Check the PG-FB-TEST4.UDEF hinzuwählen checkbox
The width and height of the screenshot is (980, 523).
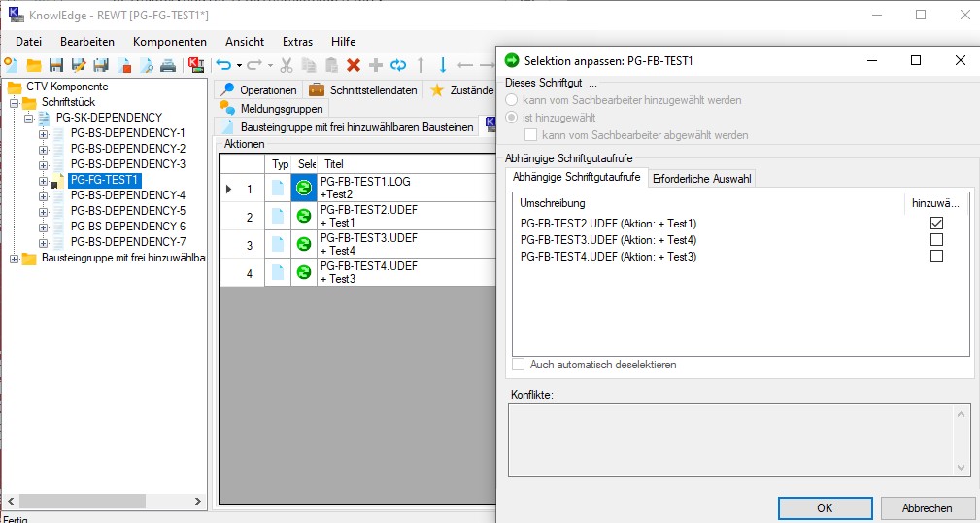[x=936, y=257]
